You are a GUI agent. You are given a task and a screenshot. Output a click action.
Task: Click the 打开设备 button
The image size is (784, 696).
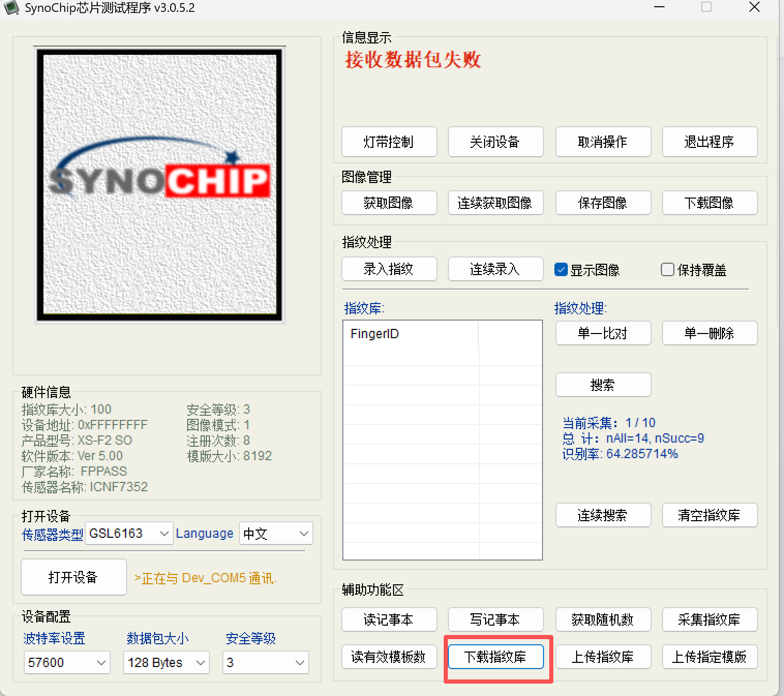click(73, 577)
